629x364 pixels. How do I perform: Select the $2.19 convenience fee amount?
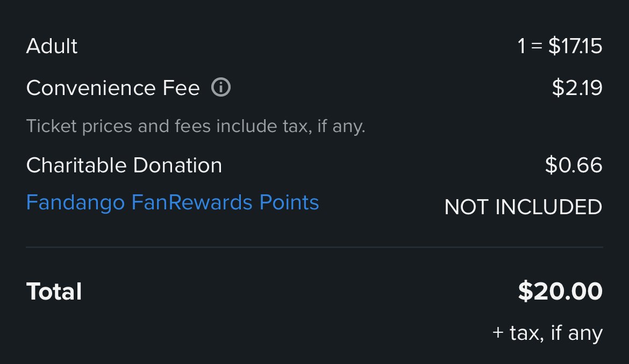pos(577,88)
